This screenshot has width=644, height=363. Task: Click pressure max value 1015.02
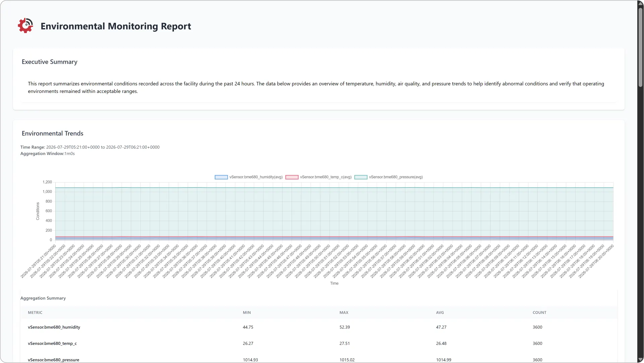(347, 360)
